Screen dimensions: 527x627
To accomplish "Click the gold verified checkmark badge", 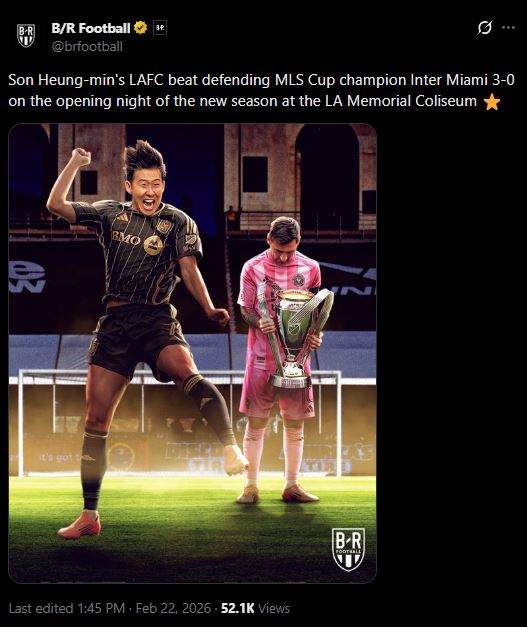I will pos(140,28).
